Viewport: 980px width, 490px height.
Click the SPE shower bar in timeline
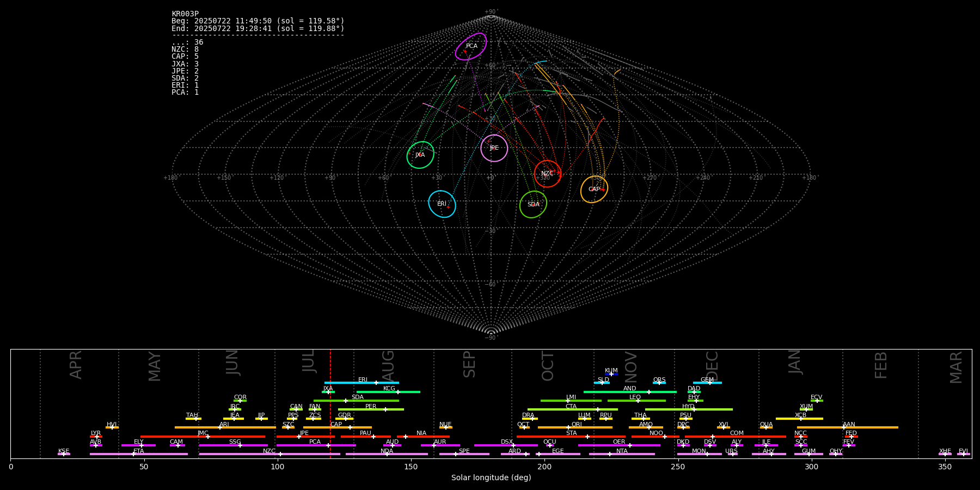coord(464,454)
